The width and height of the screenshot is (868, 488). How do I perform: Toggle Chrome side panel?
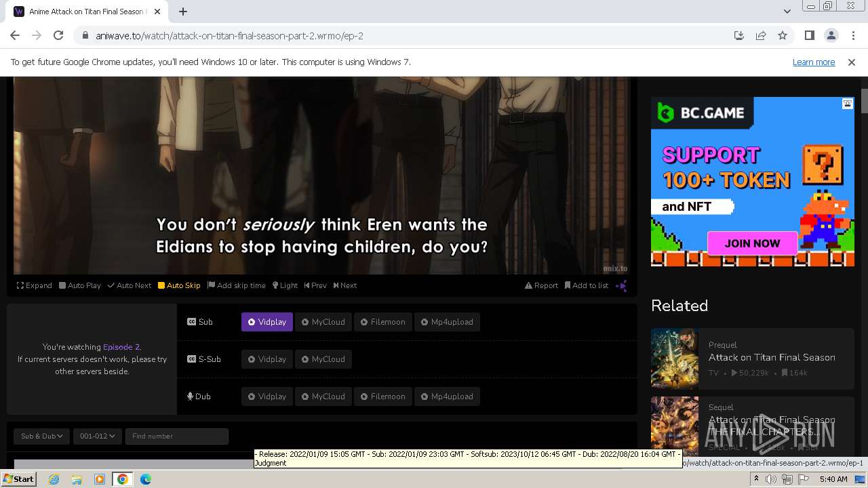[x=809, y=35]
